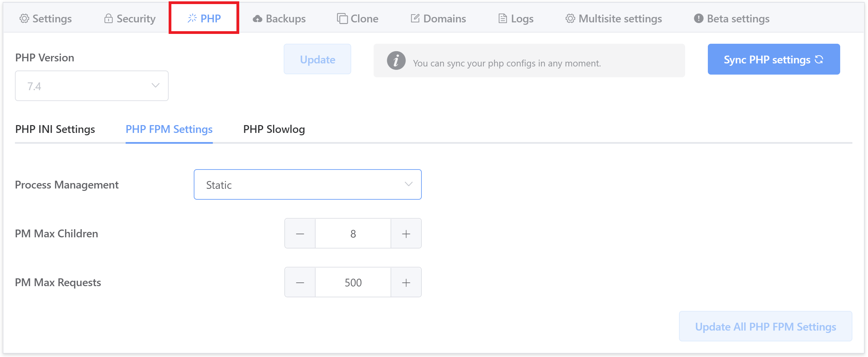Click the Beta settings exclamation icon
The image size is (868, 357).
698,19
